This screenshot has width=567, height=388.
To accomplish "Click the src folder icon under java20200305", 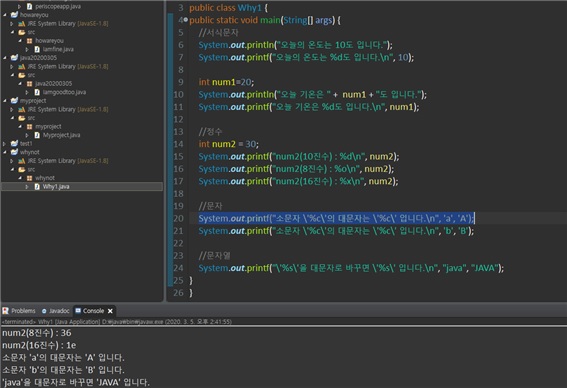I will pos(22,75).
